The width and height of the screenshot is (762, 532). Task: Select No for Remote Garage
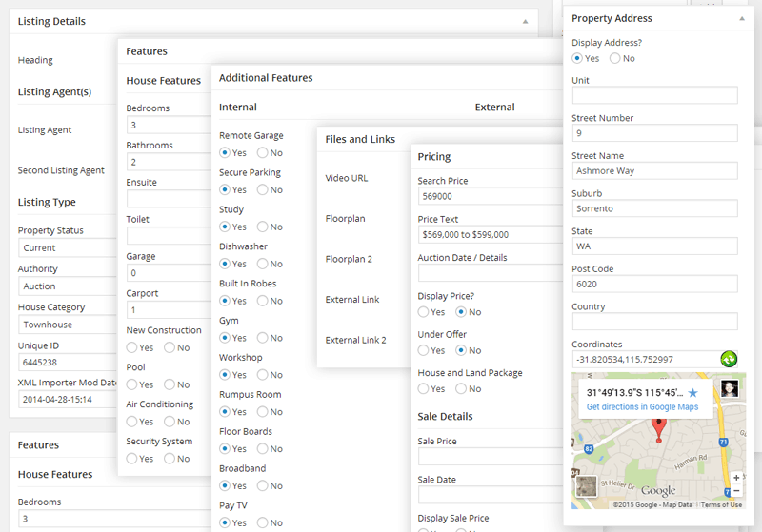pyautogui.click(x=263, y=153)
